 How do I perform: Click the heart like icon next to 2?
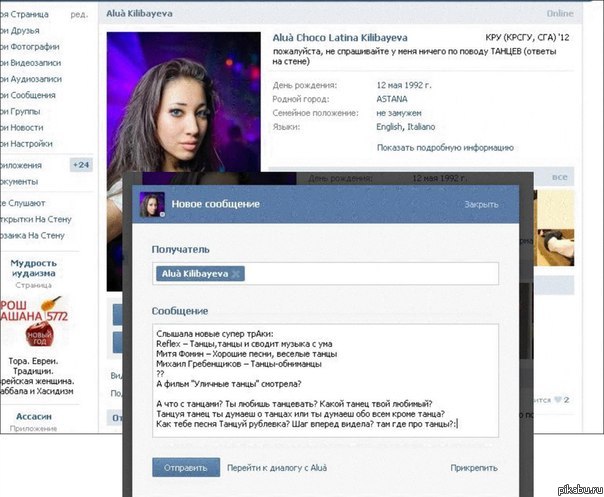[557, 400]
